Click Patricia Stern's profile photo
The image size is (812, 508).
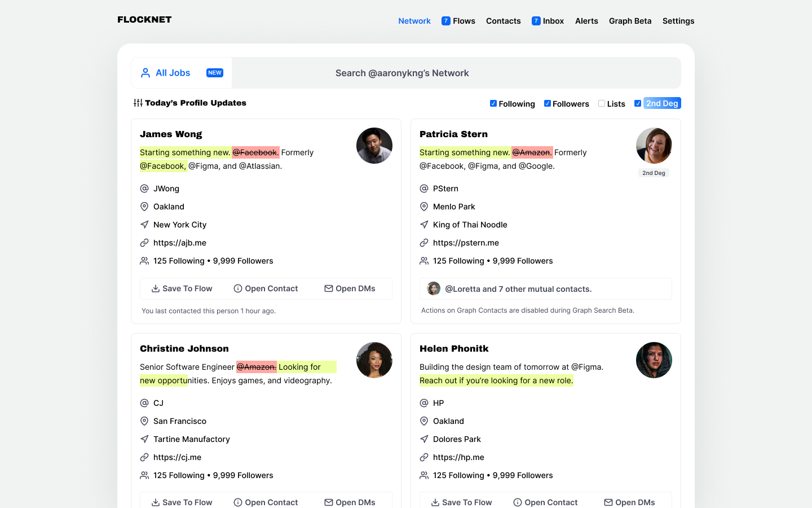pos(654,146)
